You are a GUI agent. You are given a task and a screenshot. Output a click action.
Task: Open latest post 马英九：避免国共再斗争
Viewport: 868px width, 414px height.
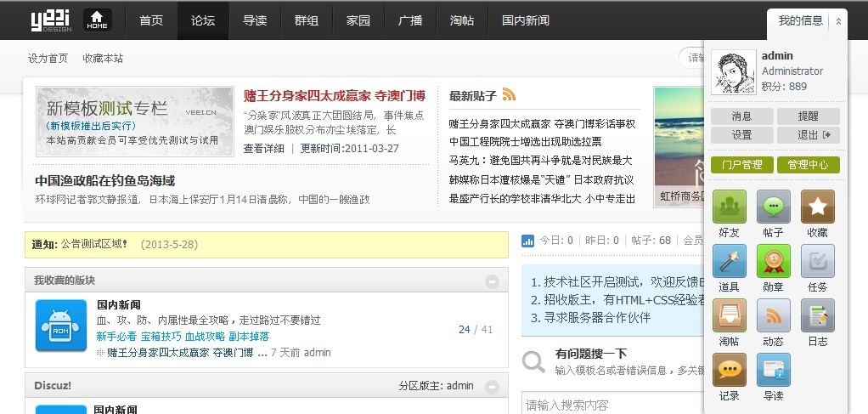(540, 161)
